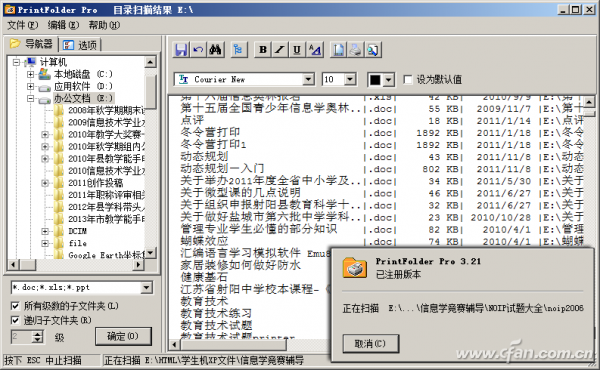The image size is (600, 370).
Task: Expand the DCIM folder node
Action: point(45,231)
